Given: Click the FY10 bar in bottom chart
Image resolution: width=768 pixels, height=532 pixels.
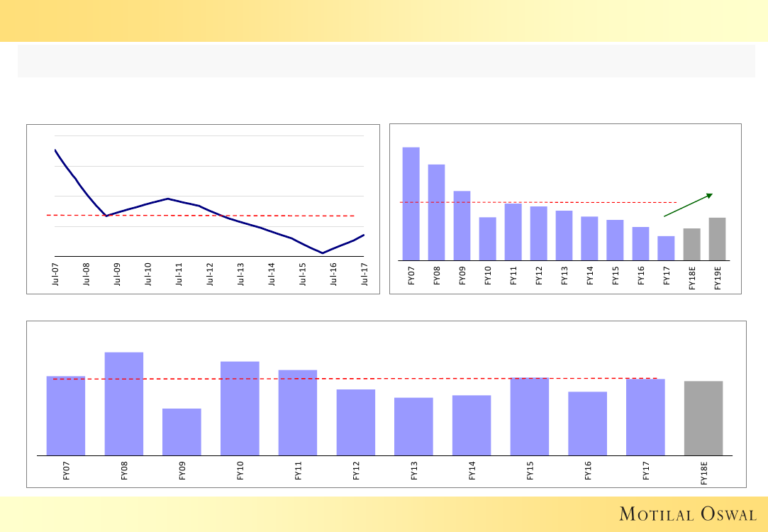Looking at the screenshot, I should click(x=240, y=409).
